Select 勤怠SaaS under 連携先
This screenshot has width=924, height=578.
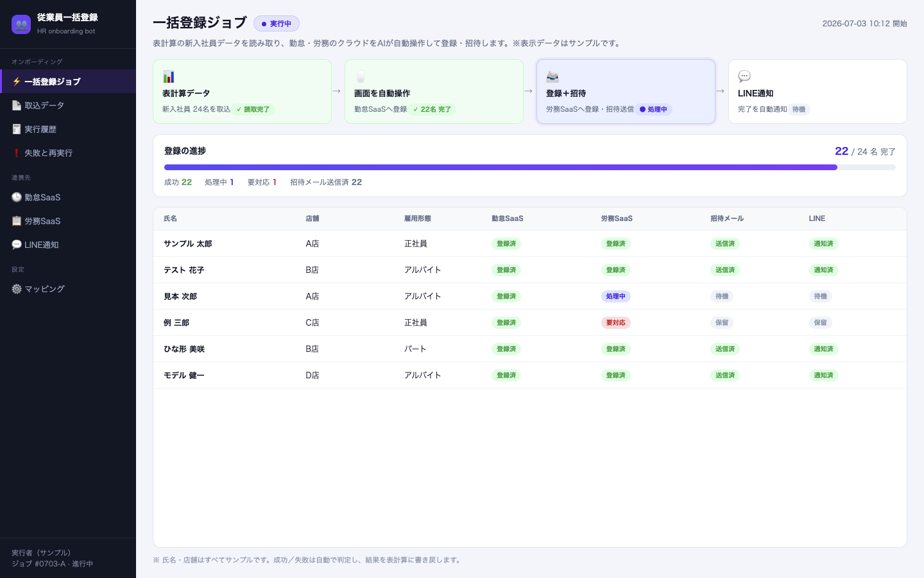coord(68,197)
